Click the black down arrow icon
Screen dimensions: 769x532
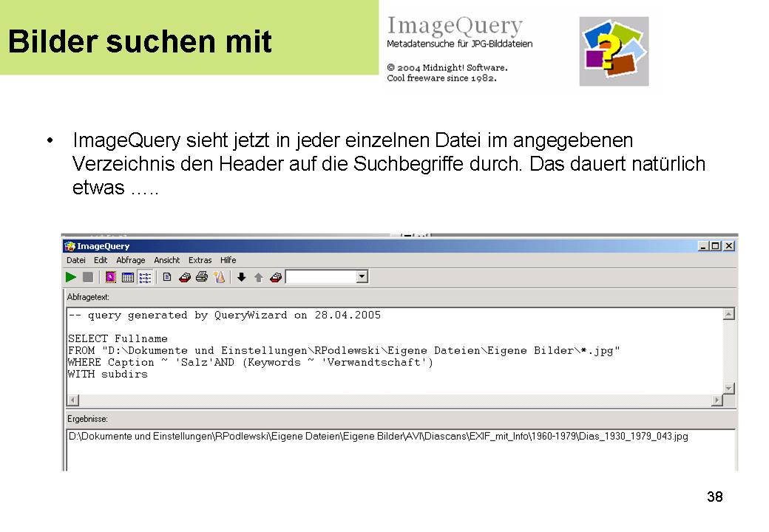click(241, 277)
